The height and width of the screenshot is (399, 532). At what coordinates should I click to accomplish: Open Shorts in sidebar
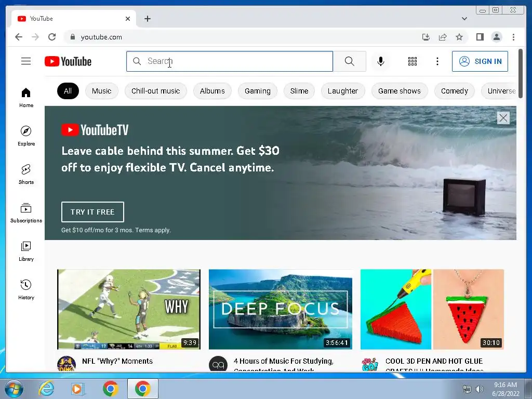click(26, 175)
